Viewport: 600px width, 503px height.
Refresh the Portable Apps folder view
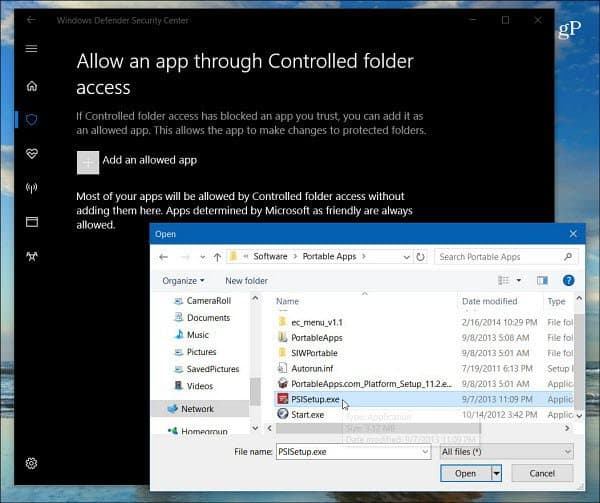[x=420, y=257]
